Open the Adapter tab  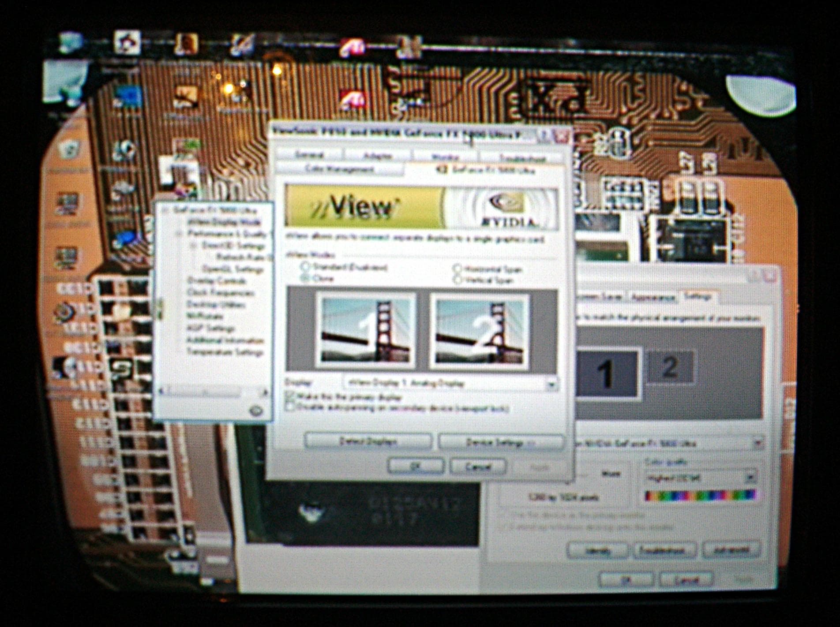378,156
